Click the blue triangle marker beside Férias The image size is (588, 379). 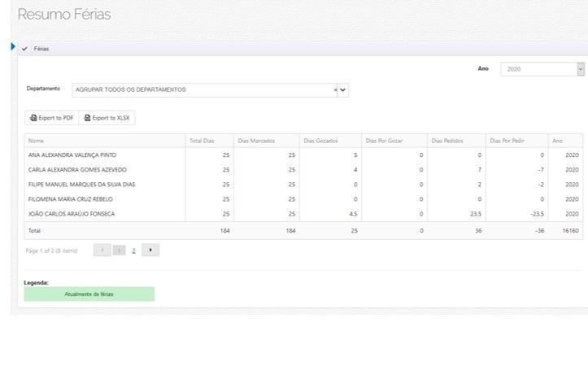coord(13,46)
